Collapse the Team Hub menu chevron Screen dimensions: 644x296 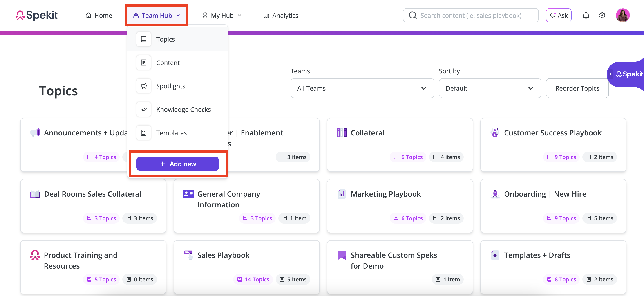click(178, 16)
